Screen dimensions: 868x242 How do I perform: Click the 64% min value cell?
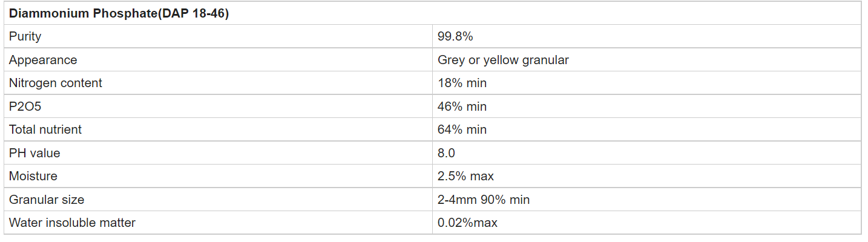[462, 129]
